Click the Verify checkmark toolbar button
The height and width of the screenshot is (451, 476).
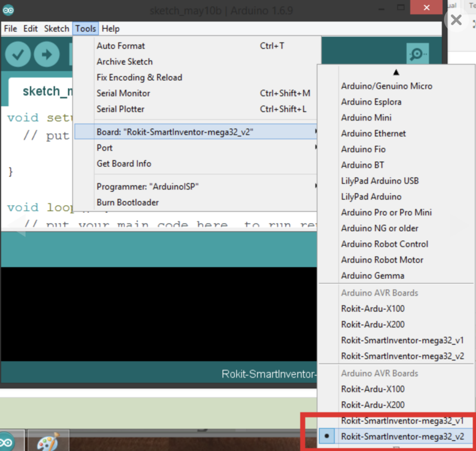[x=18, y=55]
